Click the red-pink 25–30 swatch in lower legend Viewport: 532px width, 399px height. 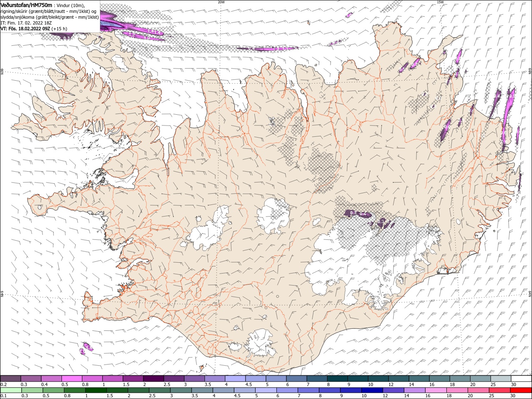coord(500,390)
